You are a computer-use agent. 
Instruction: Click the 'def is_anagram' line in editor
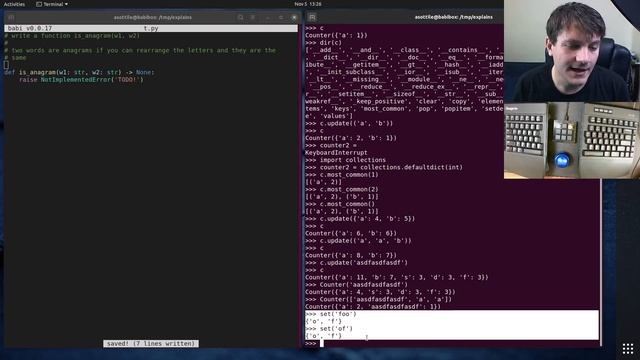click(79, 72)
